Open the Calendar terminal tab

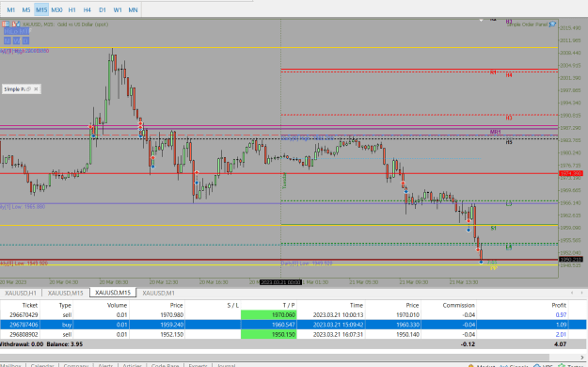tap(42, 365)
